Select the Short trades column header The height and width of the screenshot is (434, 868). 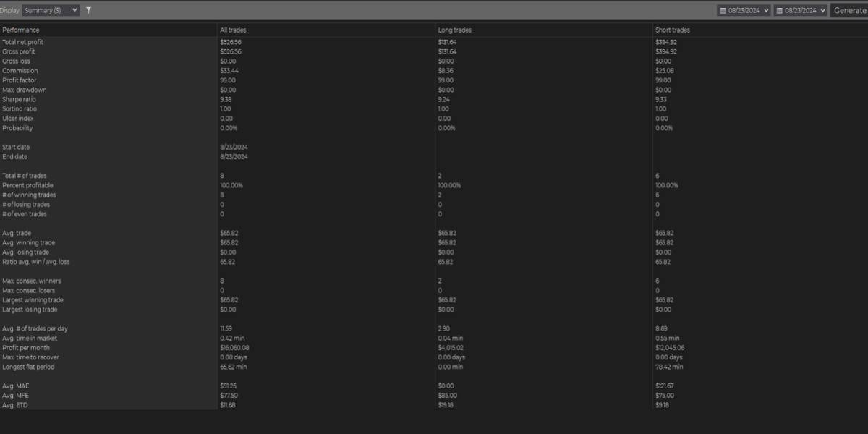672,30
